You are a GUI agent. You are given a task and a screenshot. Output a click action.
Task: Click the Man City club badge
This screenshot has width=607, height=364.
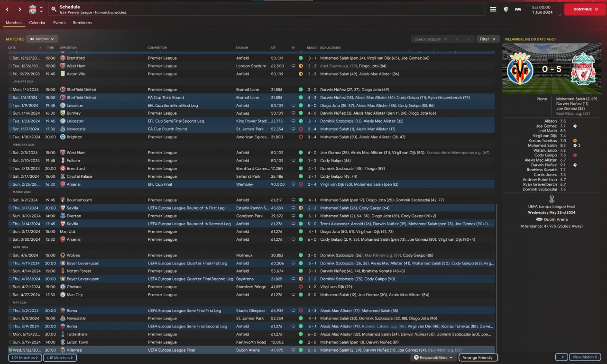click(x=63, y=295)
